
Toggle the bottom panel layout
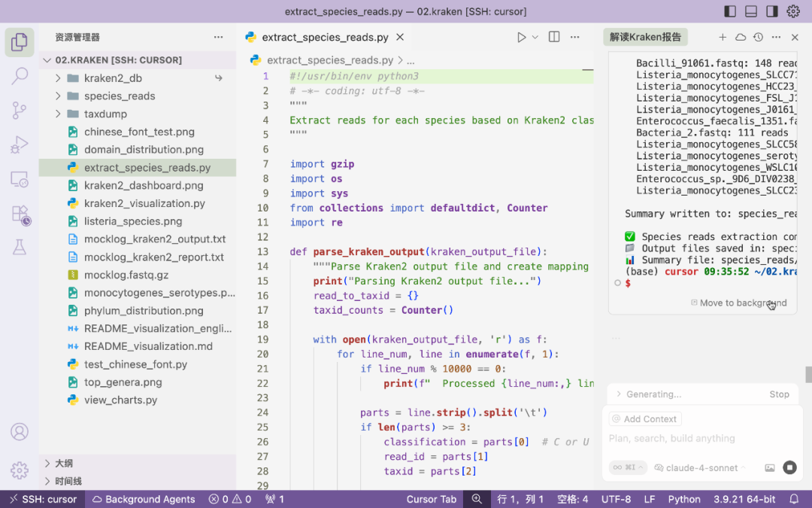coord(751,11)
